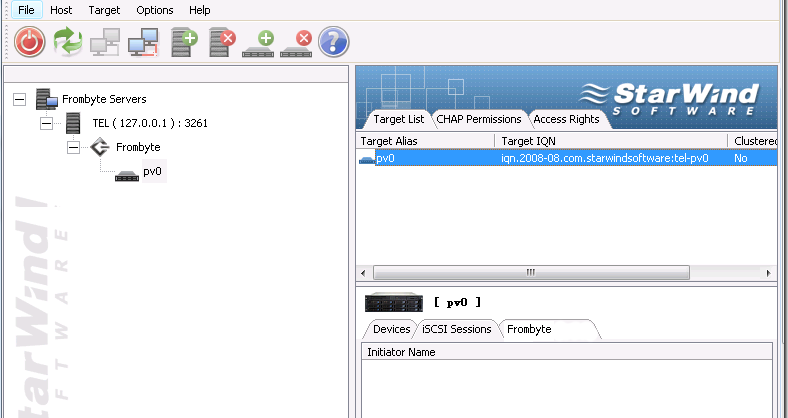This screenshot has height=418, width=788.
Task: Sort by the Target Alias column header
Action: coord(425,141)
